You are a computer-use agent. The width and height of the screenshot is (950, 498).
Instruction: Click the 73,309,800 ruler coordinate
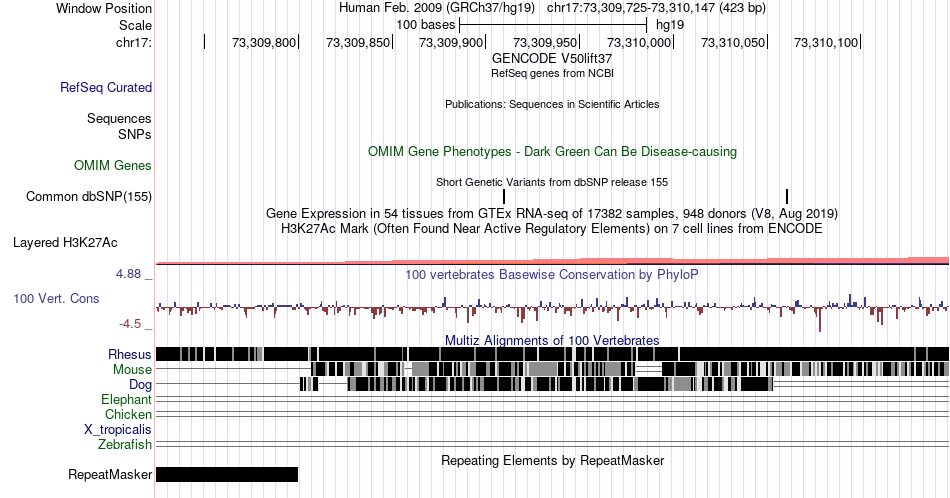pyautogui.click(x=264, y=42)
